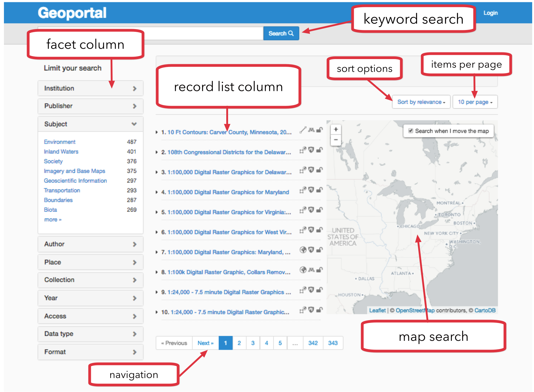Click the unlocked access icon on result 2
534x392 pixels.
tap(320, 150)
